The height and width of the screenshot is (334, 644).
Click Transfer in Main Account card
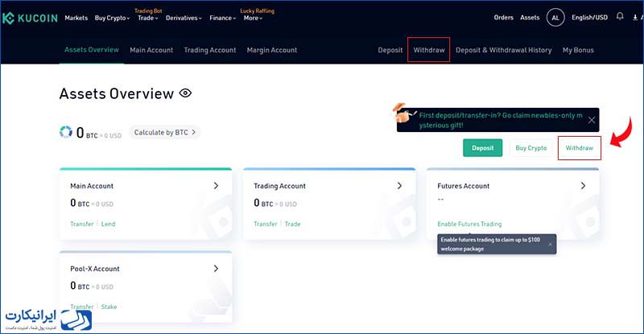82,224
